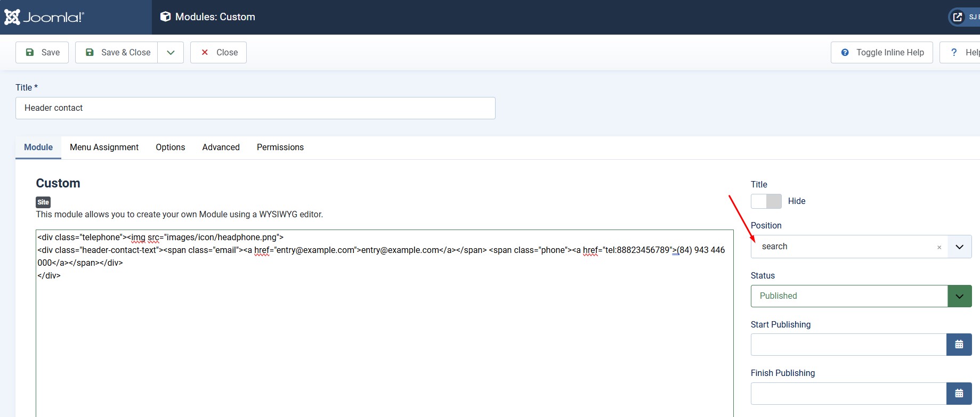The height and width of the screenshot is (417, 980).
Task: Click the Header contact title field
Action: 255,108
